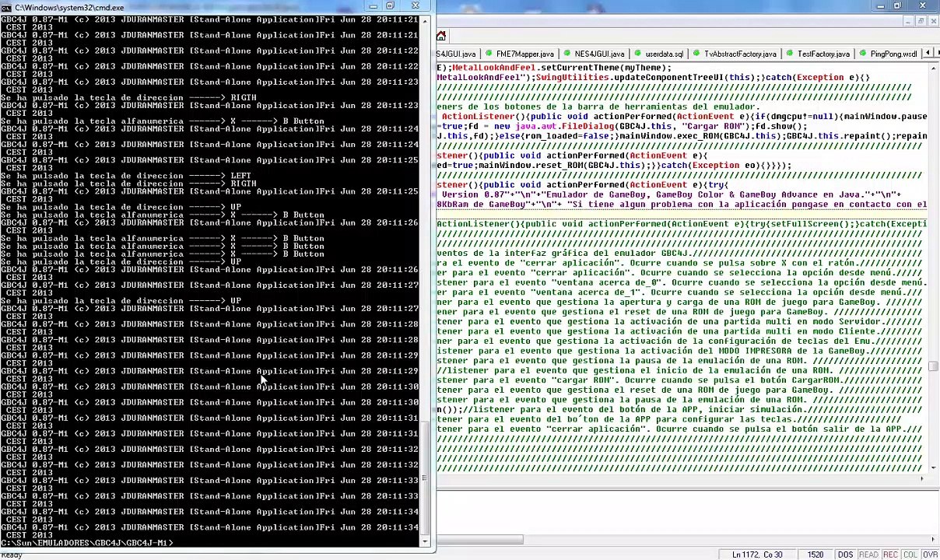Image resolution: width=940 pixels, height=560 pixels.
Task: Click the comment line mentioning 'modo Cliente'
Action: [x=679, y=331]
